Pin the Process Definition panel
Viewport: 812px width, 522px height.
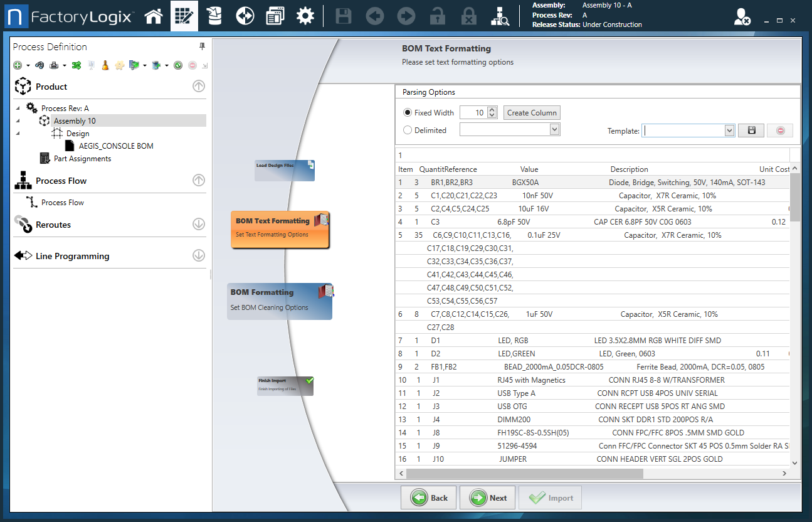click(202, 46)
